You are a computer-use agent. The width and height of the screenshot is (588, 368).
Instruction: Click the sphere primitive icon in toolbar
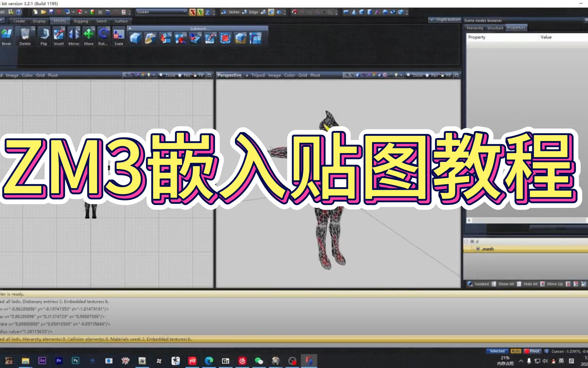(x=385, y=12)
